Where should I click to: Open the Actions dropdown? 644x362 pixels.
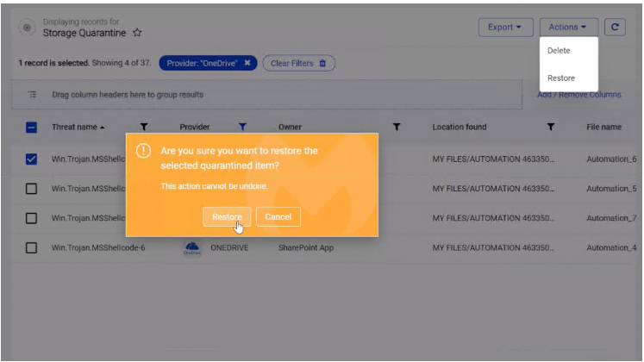[x=567, y=28]
